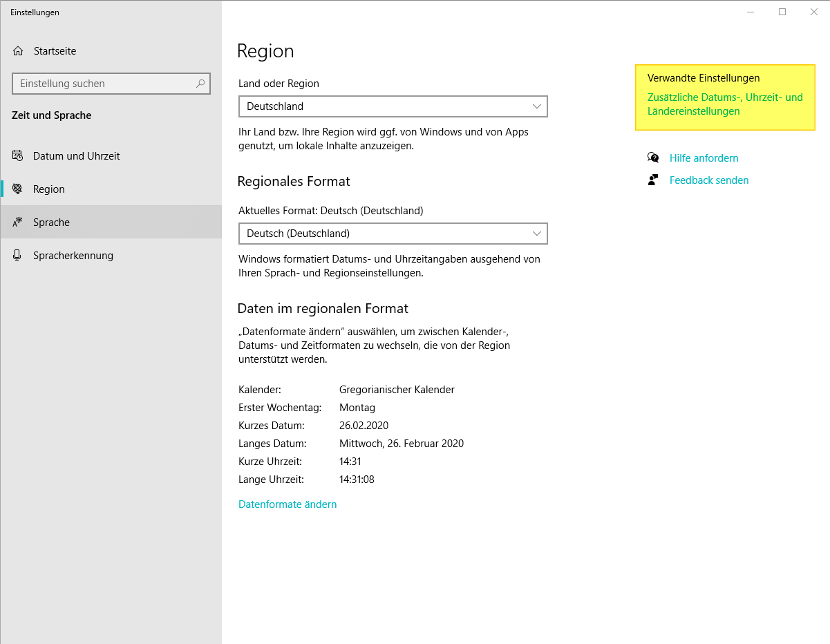
Task: Open the Deutsch (Deutschland) format dropdown
Action: [x=393, y=234]
